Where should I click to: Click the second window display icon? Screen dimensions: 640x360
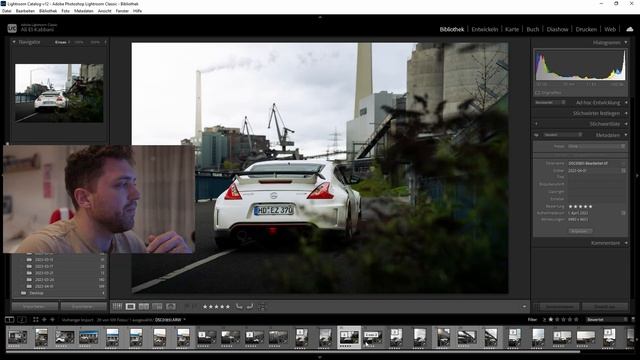click(22, 320)
